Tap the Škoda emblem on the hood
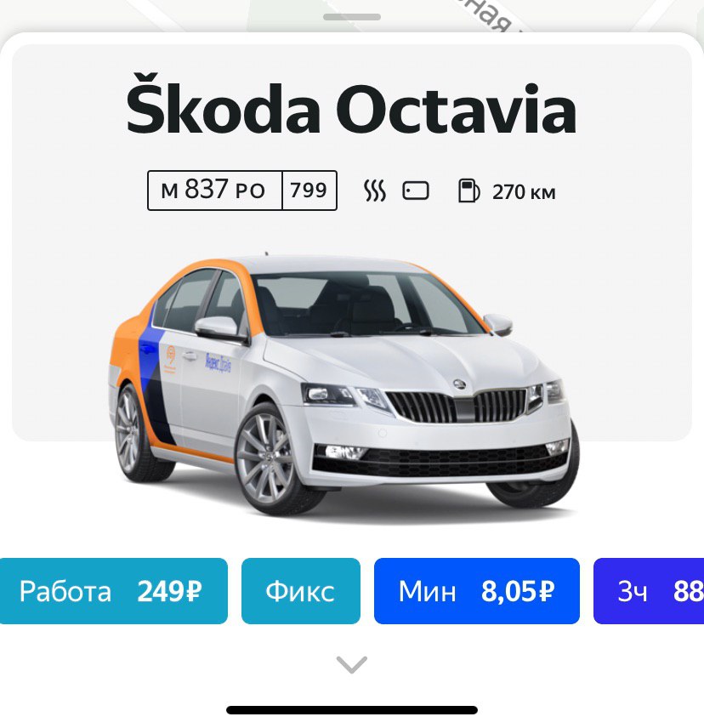 click(459, 384)
